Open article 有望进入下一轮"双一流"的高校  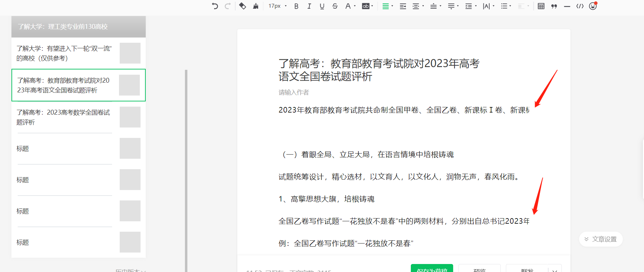click(x=64, y=53)
